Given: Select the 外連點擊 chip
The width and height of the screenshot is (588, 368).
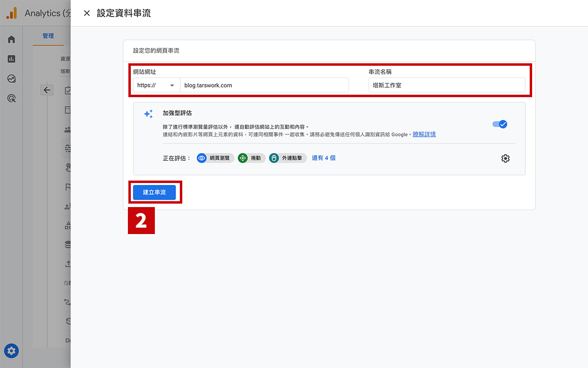Looking at the screenshot, I should pyautogui.click(x=288, y=158).
